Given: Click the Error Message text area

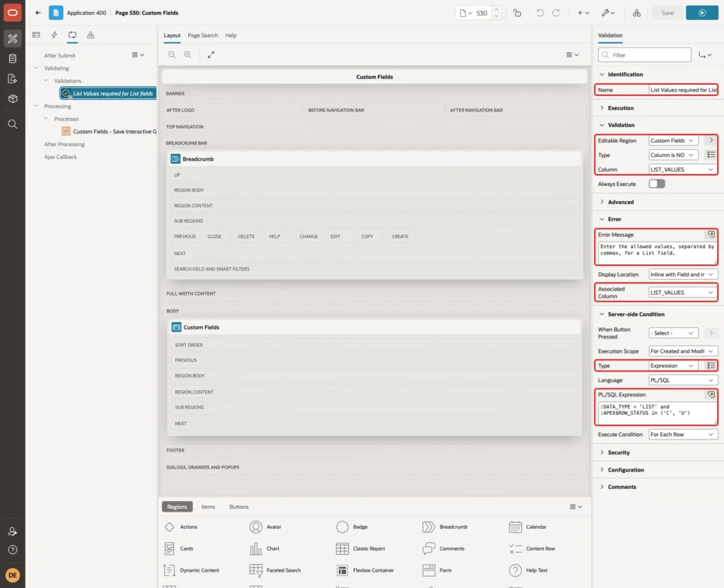Looking at the screenshot, I should (x=657, y=253).
